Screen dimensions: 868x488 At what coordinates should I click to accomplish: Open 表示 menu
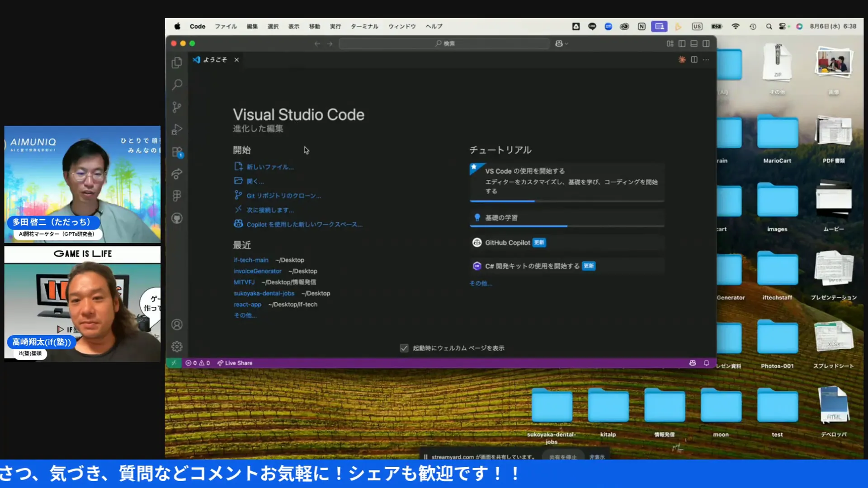coord(294,27)
